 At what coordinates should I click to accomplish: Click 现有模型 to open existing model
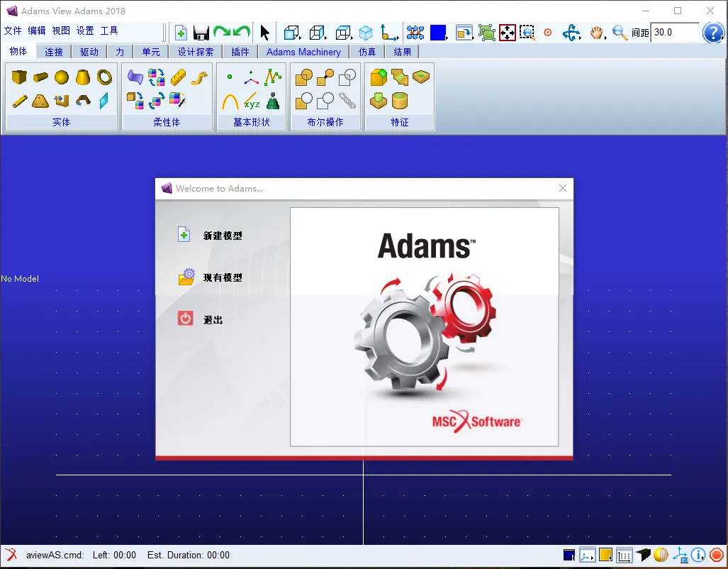(223, 277)
